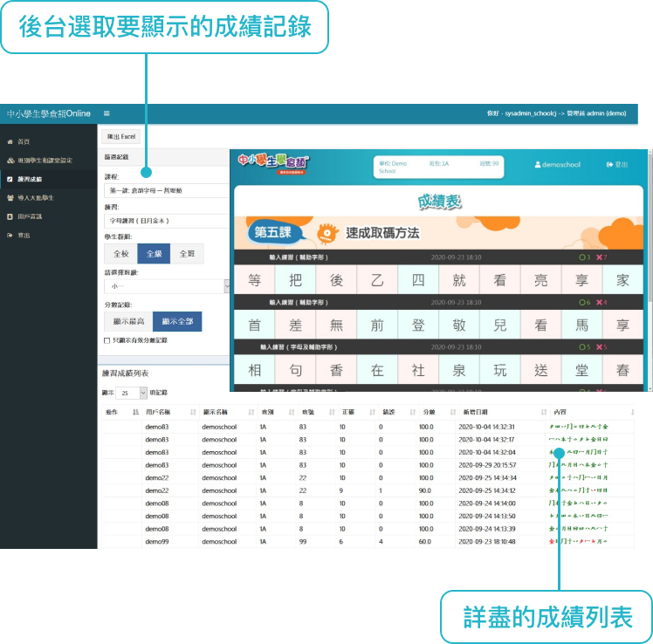Click the home icon labeled 首頁

pos(10,141)
